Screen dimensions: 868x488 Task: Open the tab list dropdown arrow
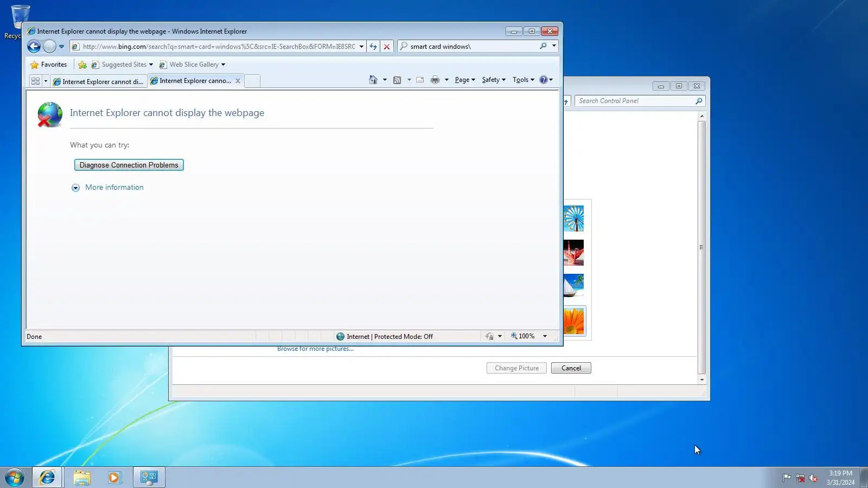pos(46,81)
